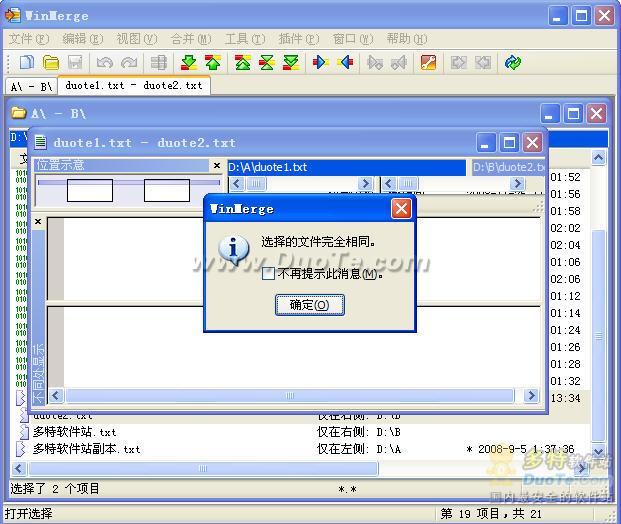
Task: Go to next difference icon
Action: tap(189, 62)
